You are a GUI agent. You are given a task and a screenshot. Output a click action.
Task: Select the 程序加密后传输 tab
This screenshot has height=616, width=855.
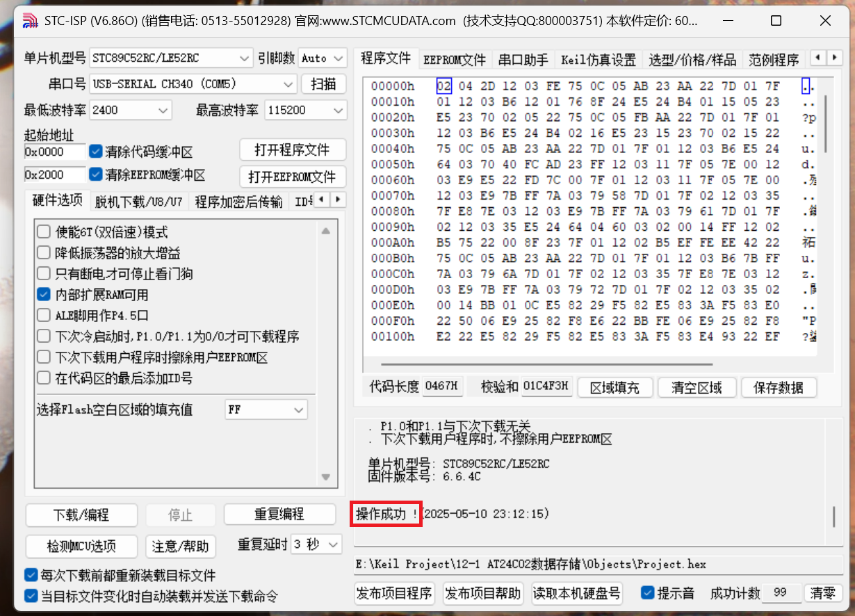[238, 202]
